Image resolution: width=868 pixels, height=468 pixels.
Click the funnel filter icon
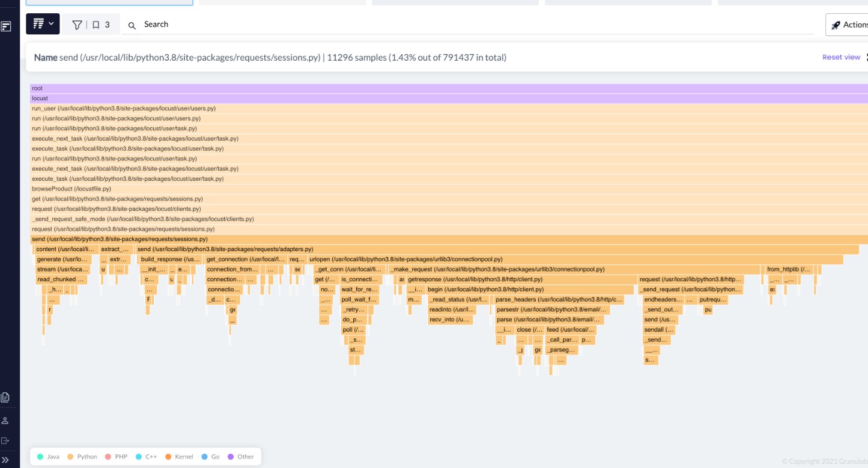[x=77, y=25]
